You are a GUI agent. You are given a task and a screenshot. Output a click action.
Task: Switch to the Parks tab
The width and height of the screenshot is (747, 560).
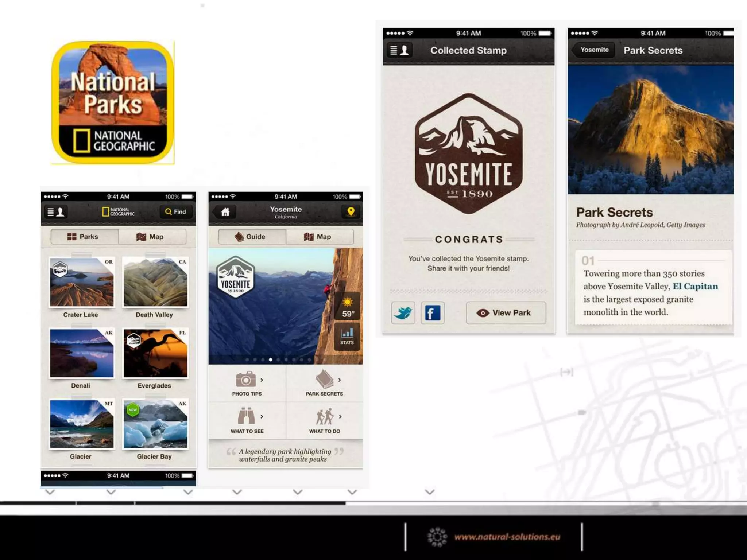pyautogui.click(x=84, y=237)
